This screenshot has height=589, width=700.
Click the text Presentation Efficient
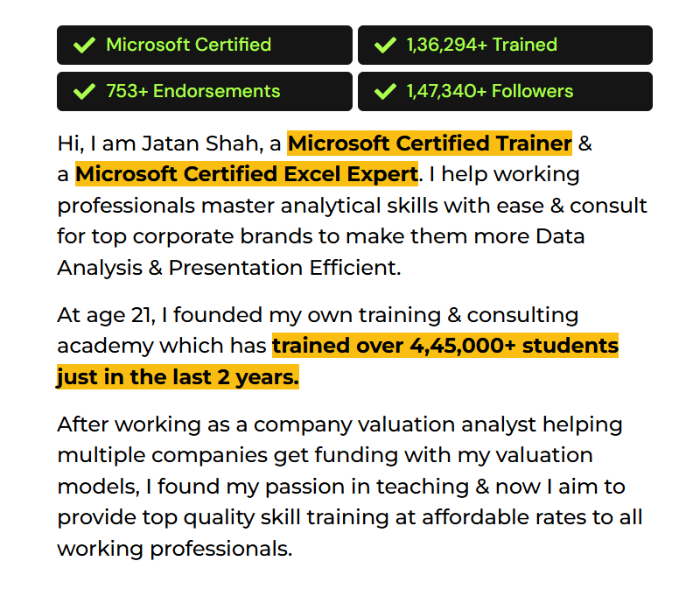click(x=284, y=268)
